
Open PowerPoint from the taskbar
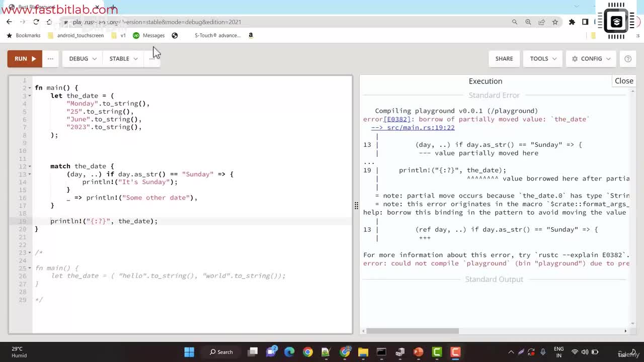(x=418, y=352)
